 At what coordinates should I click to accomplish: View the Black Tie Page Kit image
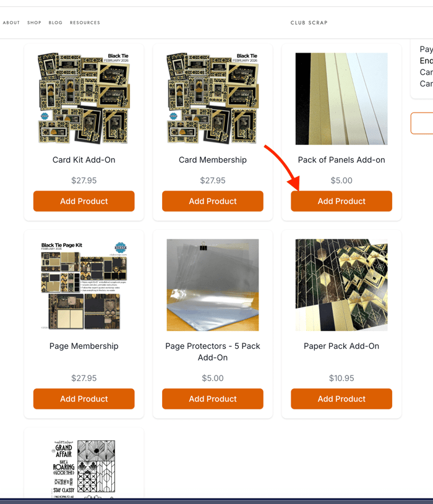[84, 285]
